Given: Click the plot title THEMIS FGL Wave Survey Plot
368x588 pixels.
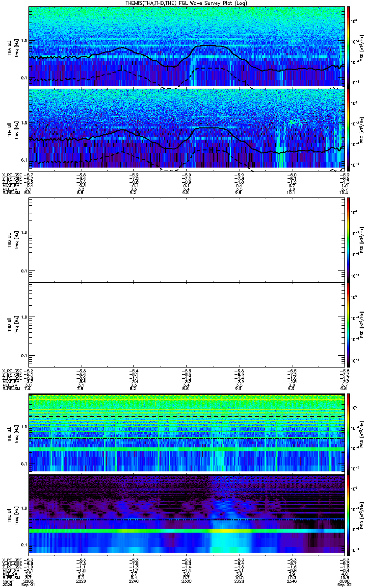Looking at the screenshot, I should [x=187, y=3].
